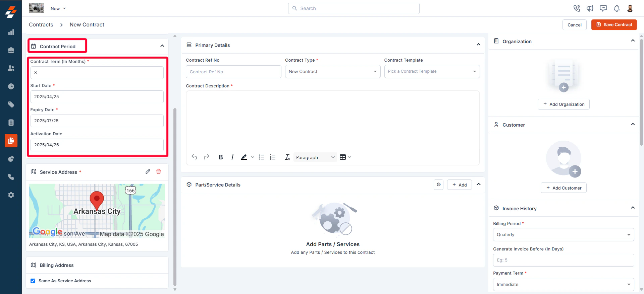644x294 pixels.
Task: Open the New dropdown in top bar
Action: (x=58, y=8)
